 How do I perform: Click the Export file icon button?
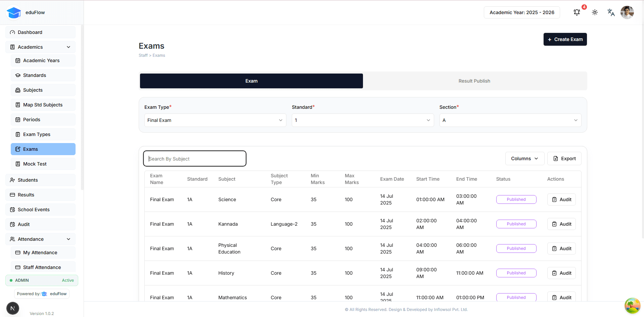tap(564, 158)
